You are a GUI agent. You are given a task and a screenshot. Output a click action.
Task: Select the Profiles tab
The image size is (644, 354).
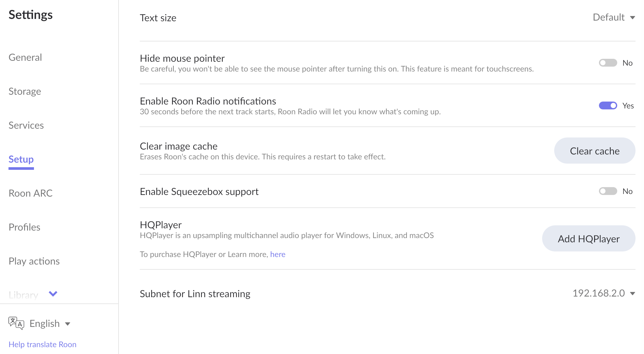(24, 227)
